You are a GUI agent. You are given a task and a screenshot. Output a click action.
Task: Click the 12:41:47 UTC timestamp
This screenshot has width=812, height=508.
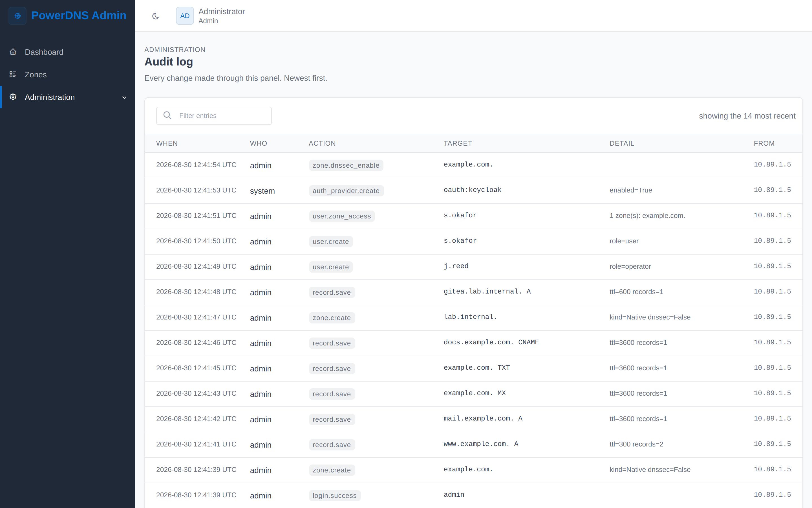[x=196, y=317]
